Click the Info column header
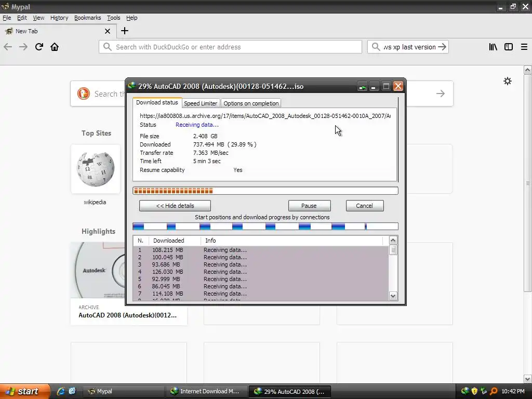 tap(292, 241)
